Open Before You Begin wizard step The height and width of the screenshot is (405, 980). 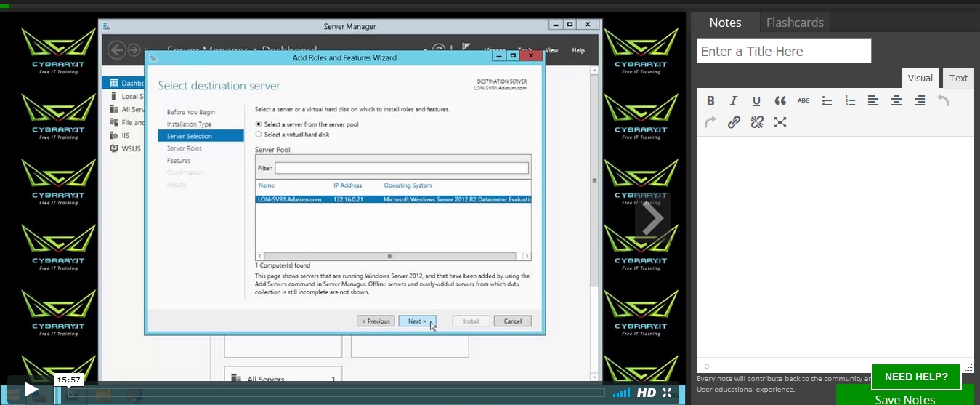[x=191, y=112]
